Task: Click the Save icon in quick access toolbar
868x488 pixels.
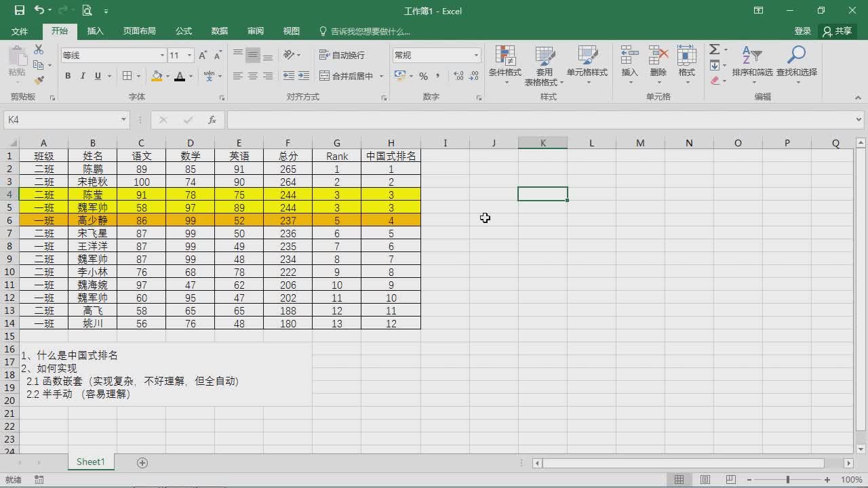Action: [x=19, y=10]
